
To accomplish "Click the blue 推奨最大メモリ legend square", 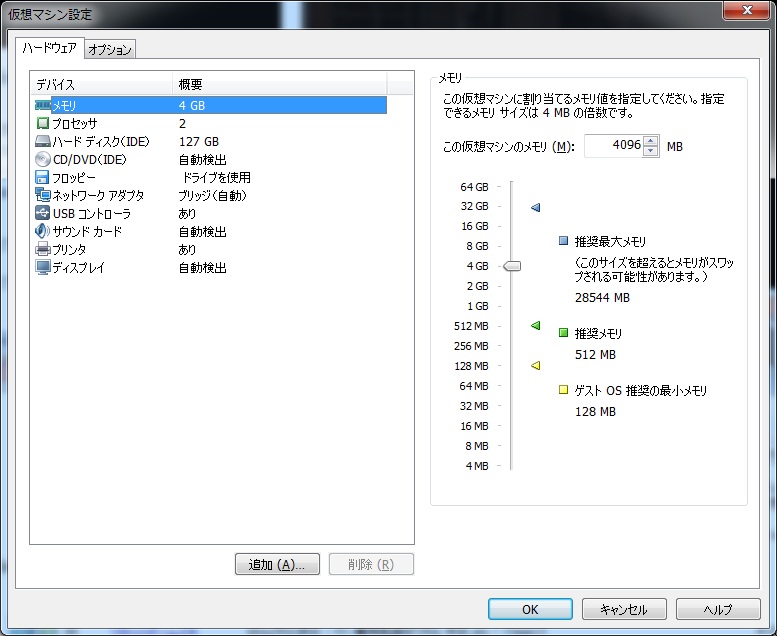I will tap(563, 241).
